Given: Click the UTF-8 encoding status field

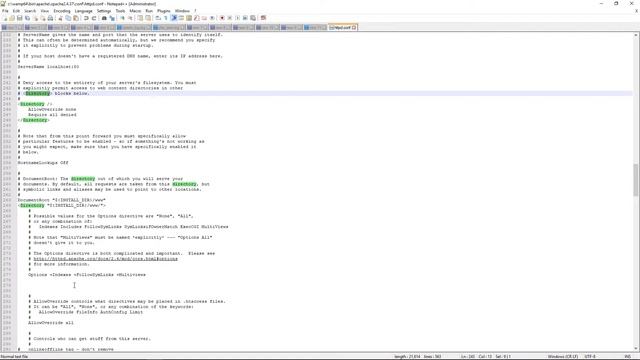Looking at the screenshot, I should [590, 357].
